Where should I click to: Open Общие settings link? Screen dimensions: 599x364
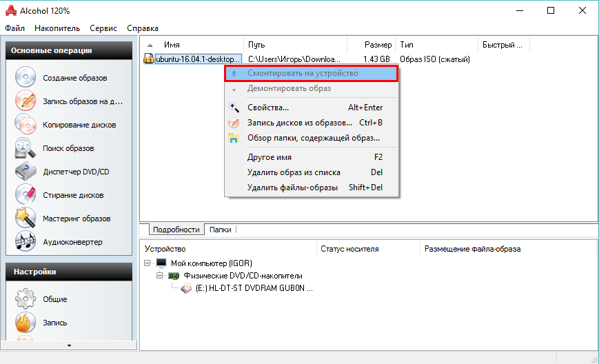(55, 299)
